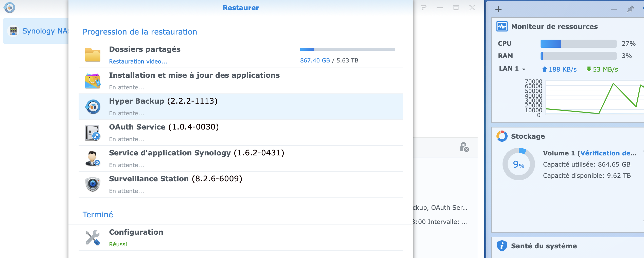Click the 'Capacité disponible: 9.62 TB' text
Viewport: 644px width, 258px height.
pos(587,175)
